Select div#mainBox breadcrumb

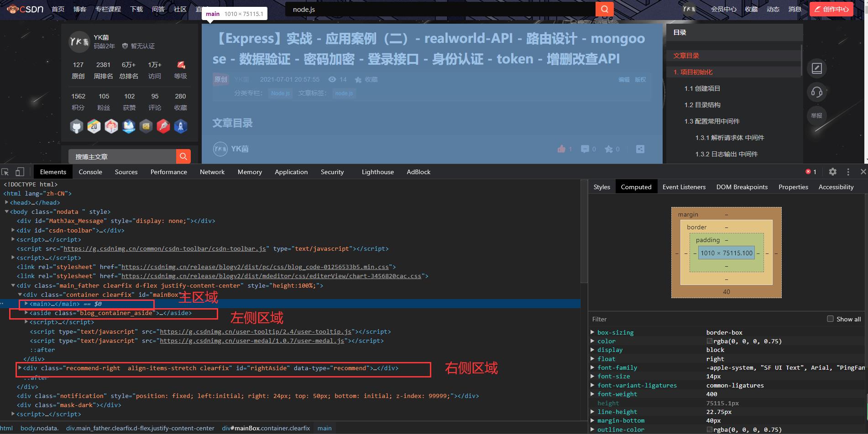click(x=266, y=428)
